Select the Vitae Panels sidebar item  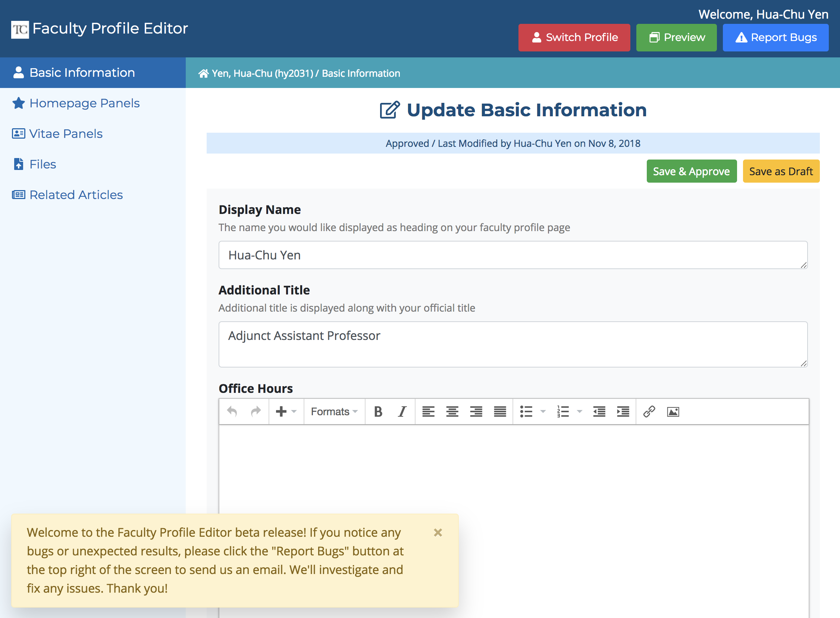[66, 134]
